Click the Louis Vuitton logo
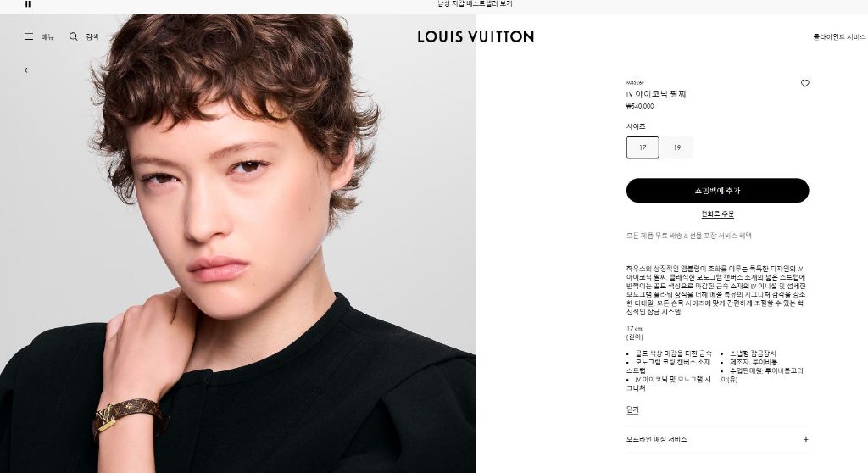The width and height of the screenshot is (868, 473). tap(476, 36)
